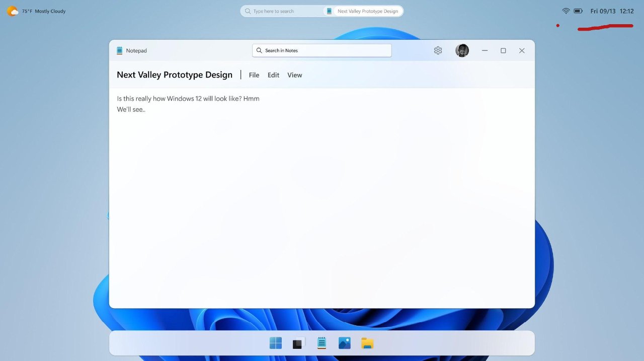Open Task View from the dock

coord(299,343)
